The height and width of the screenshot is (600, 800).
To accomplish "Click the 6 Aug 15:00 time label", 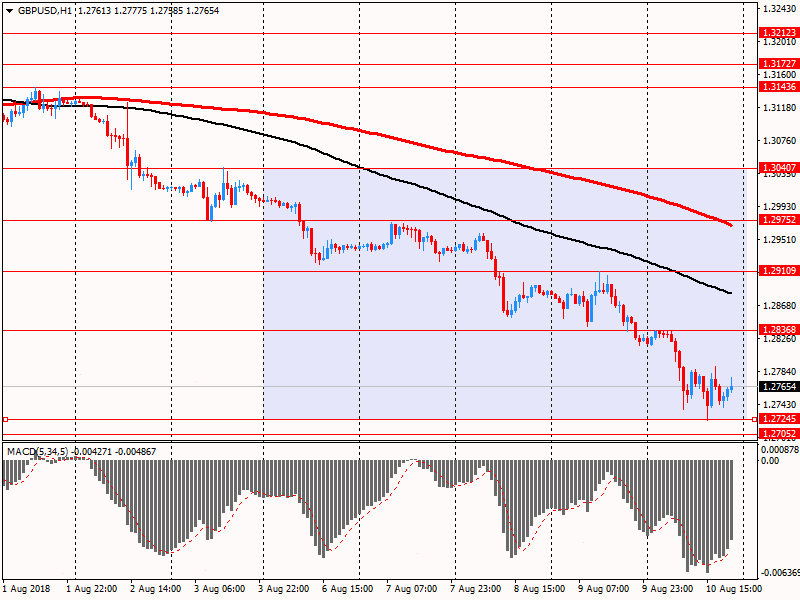I will tap(348, 589).
